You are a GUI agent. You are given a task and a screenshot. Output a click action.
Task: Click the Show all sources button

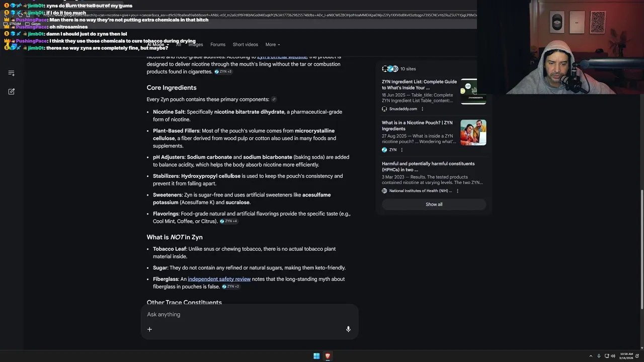coord(434,205)
